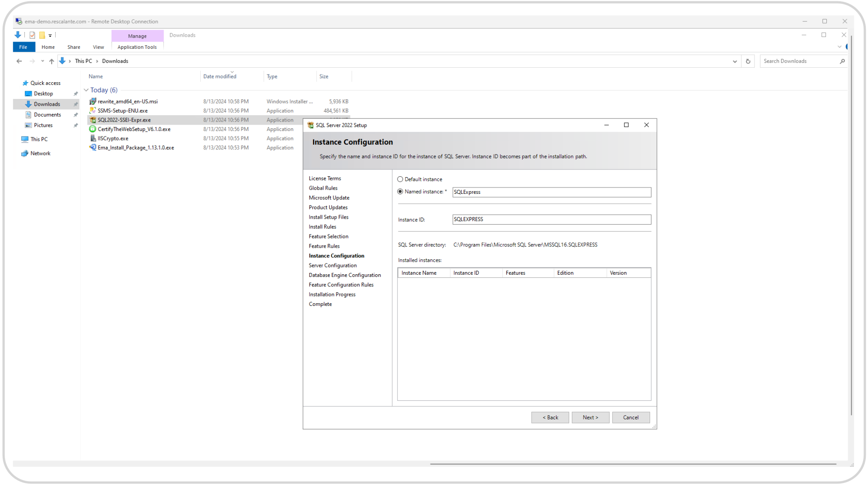Click the Explorer back arrow
The height and width of the screenshot is (488, 868).
coord(19,61)
